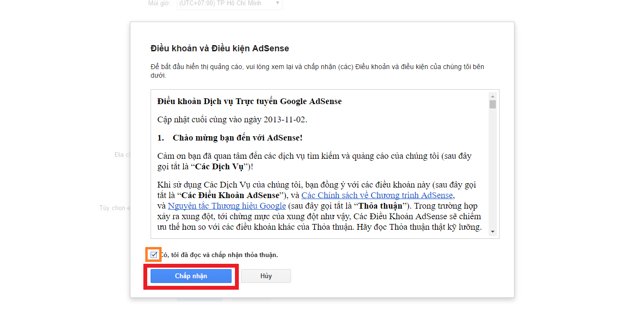Click the Hủy cancel button

tap(266, 276)
